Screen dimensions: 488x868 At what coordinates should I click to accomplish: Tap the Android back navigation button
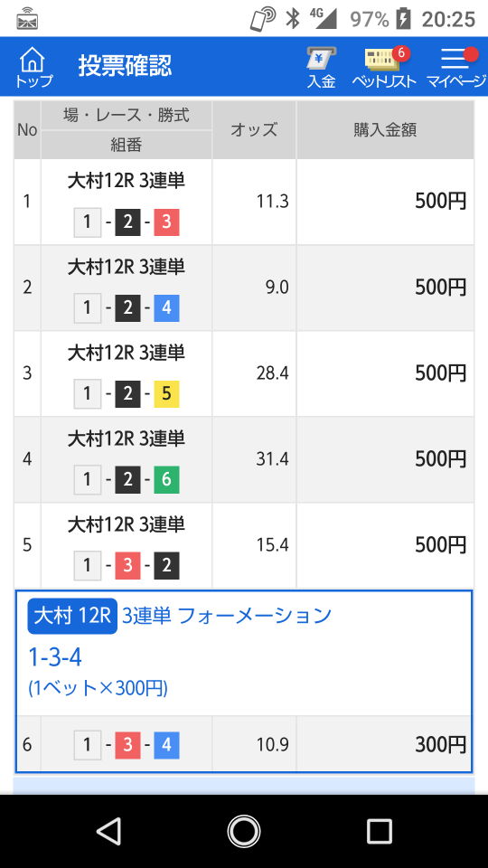pyautogui.click(x=108, y=831)
